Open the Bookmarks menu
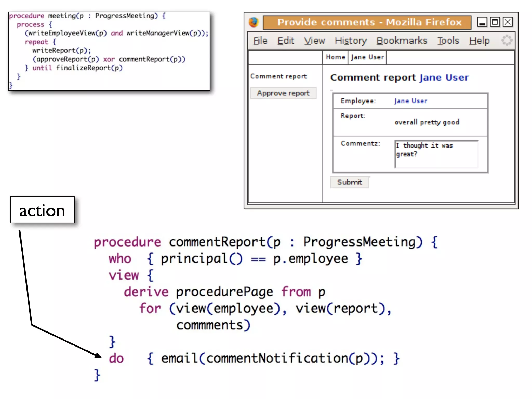Viewport: 532px width, 399px height. [x=402, y=41]
